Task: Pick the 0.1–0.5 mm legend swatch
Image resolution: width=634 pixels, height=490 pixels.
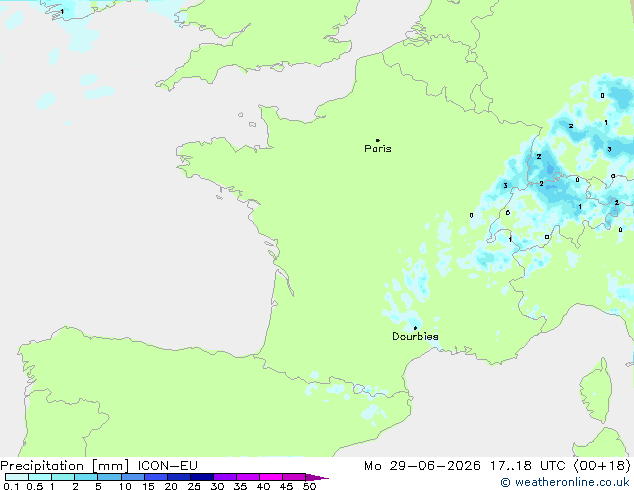Action: [x=17, y=477]
